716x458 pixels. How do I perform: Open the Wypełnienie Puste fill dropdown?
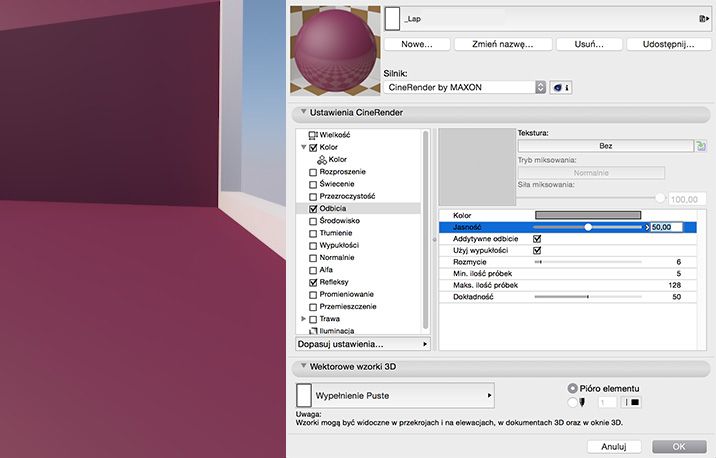[395, 395]
